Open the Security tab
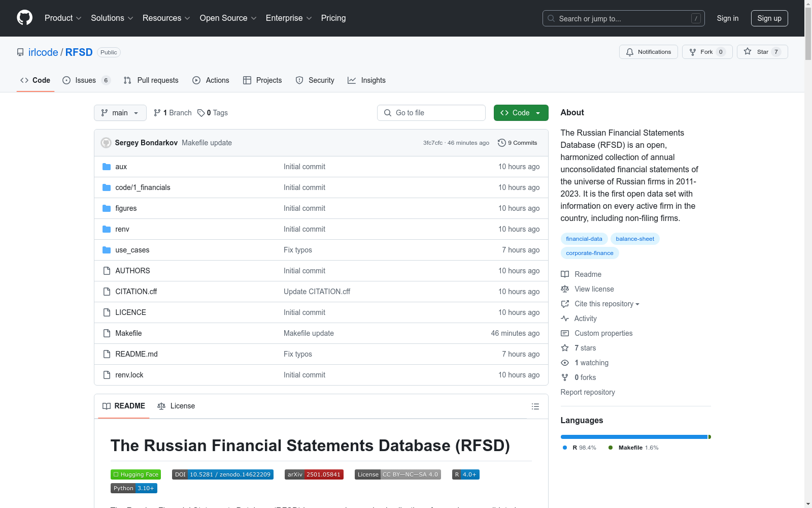Image resolution: width=812 pixels, height=508 pixels. [315, 80]
